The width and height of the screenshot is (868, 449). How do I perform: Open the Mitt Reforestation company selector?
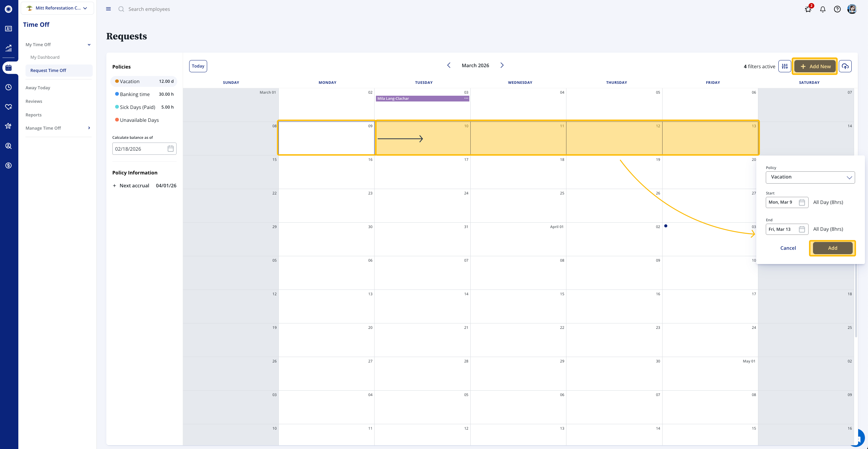point(57,8)
